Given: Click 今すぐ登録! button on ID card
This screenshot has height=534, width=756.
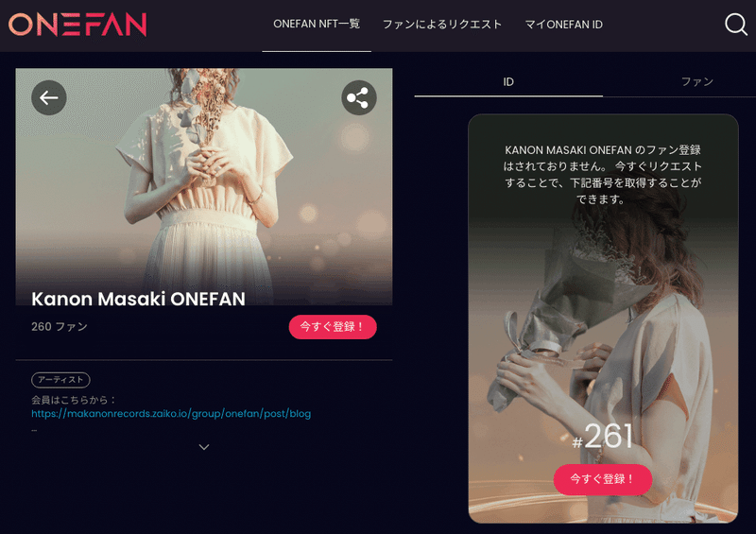Looking at the screenshot, I should [x=603, y=479].
